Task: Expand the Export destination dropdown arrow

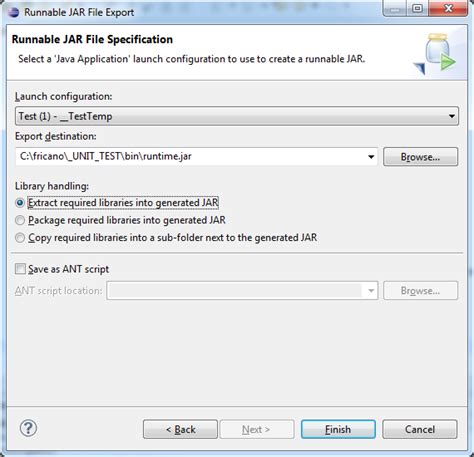Action: [371, 157]
